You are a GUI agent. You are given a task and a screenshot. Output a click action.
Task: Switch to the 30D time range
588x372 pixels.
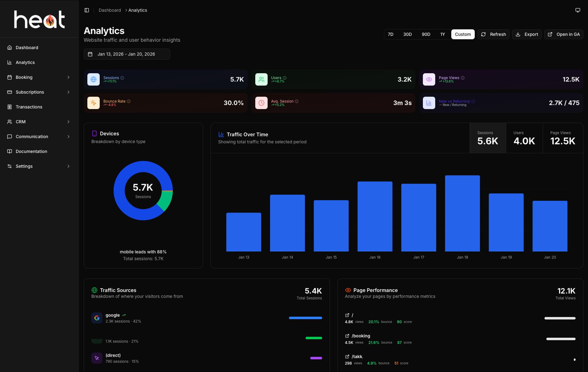pos(407,34)
